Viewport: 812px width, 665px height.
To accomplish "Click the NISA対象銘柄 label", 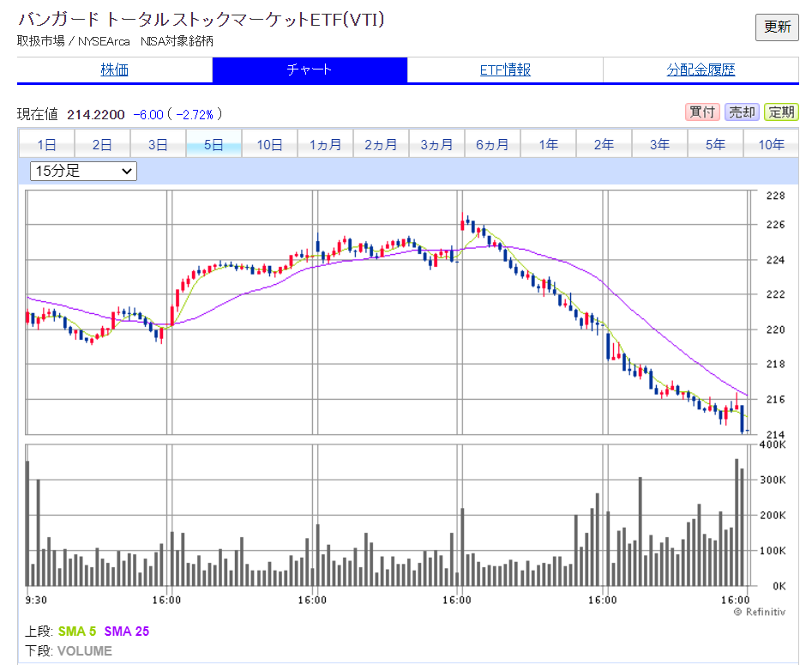I will tap(177, 41).
